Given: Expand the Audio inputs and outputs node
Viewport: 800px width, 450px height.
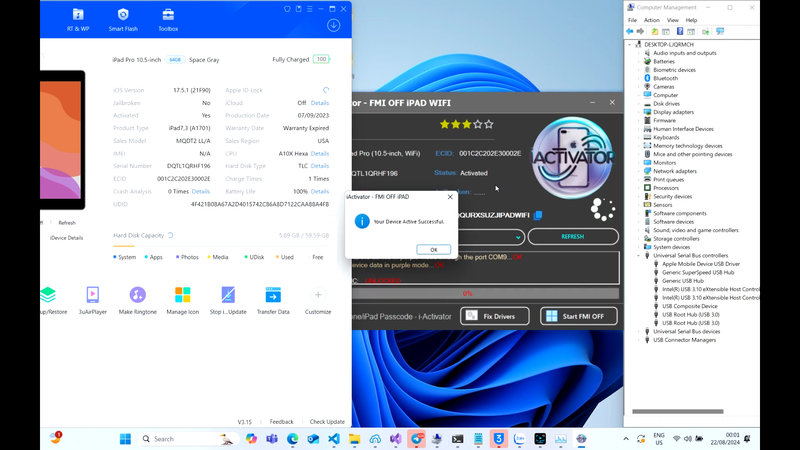Looking at the screenshot, I should coord(638,53).
